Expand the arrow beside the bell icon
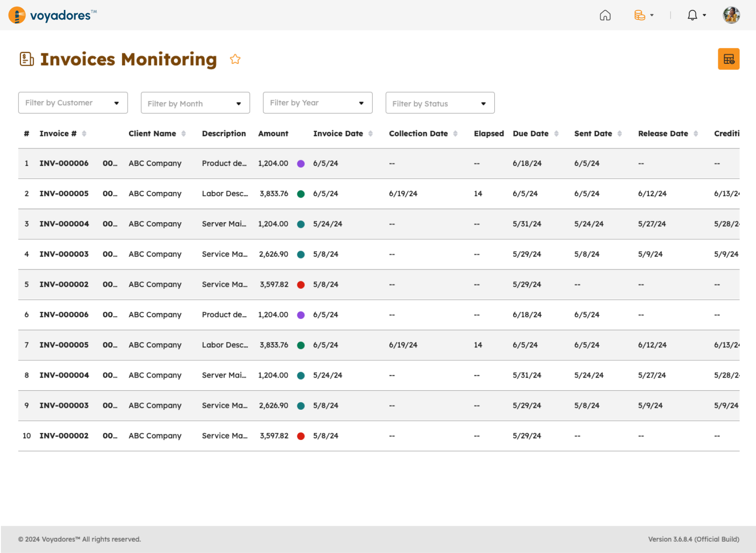Viewport: 756px width, 553px height. (x=704, y=15)
